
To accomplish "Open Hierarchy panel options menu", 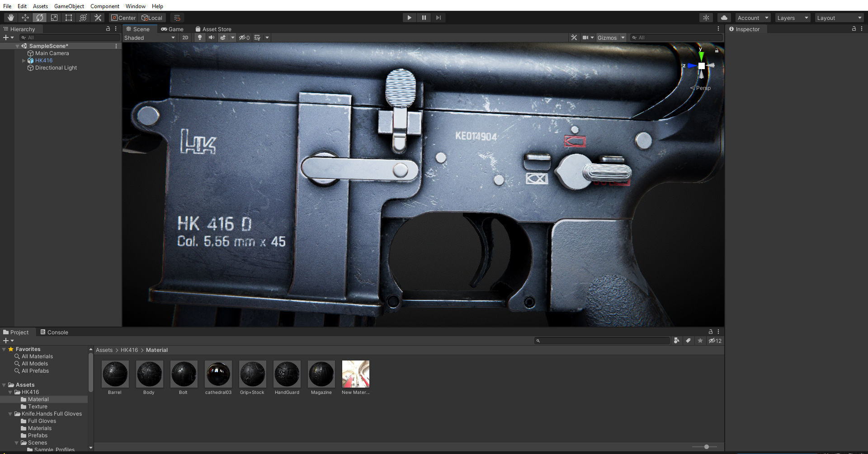I will click(116, 29).
